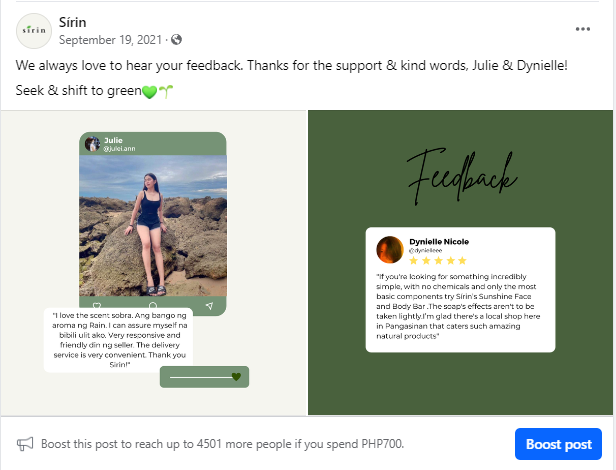This screenshot has height=470, width=616.
Task: Click Julie's small avatar in the left image
Action: [92, 144]
